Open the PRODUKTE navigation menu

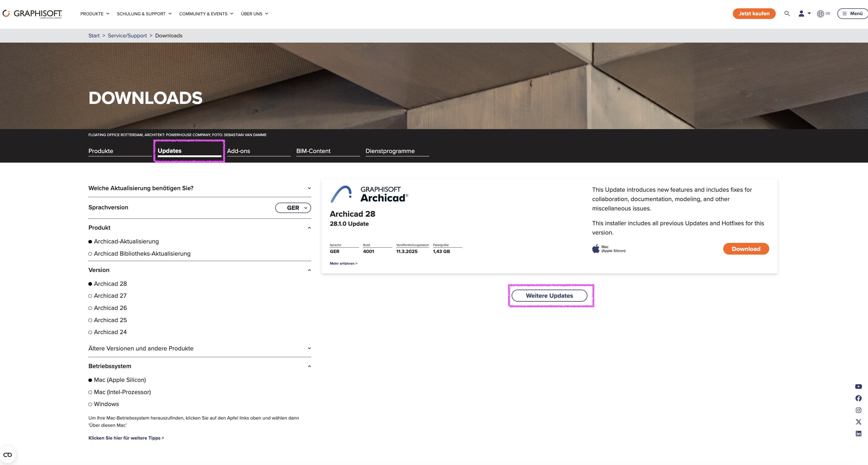[95, 14]
